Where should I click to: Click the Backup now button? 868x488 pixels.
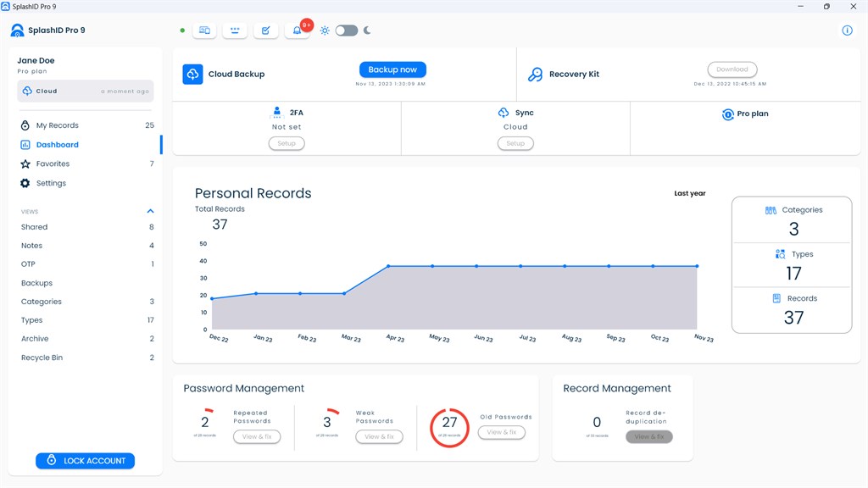(x=392, y=69)
